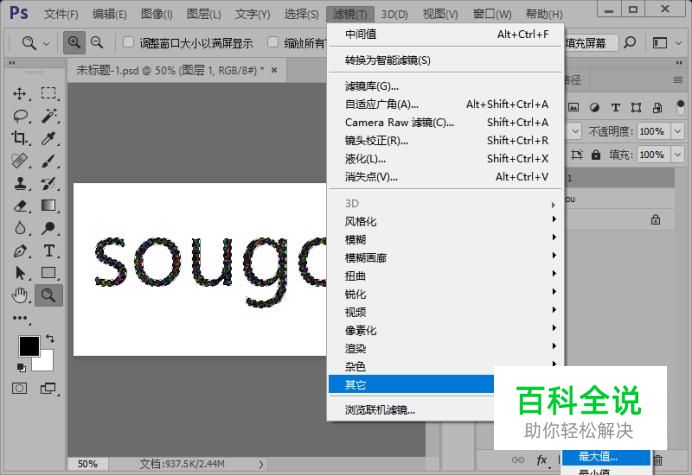This screenshot has height=475, width=692.
Task: Select the Rectangle shape tool
Action: point(49,273)
